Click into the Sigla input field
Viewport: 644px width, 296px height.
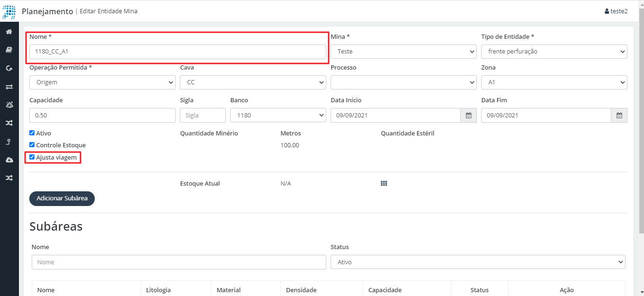[x=203, y=116]
